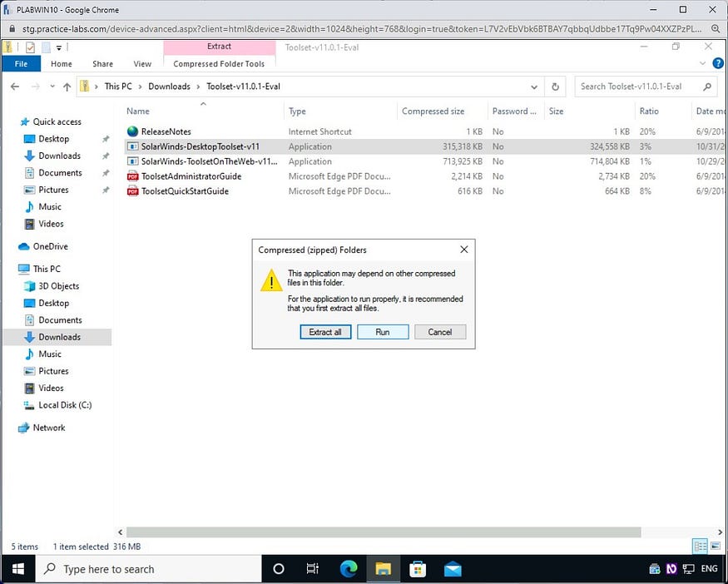Open the recent locations dropdown arrow
The height and width of the screenshot is (584, 728).
pos(52,87)
